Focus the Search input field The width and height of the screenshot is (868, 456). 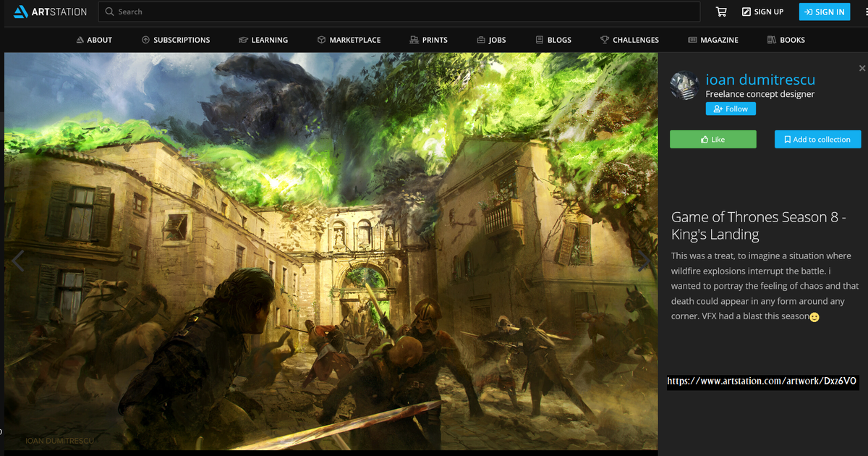(399, 12)
